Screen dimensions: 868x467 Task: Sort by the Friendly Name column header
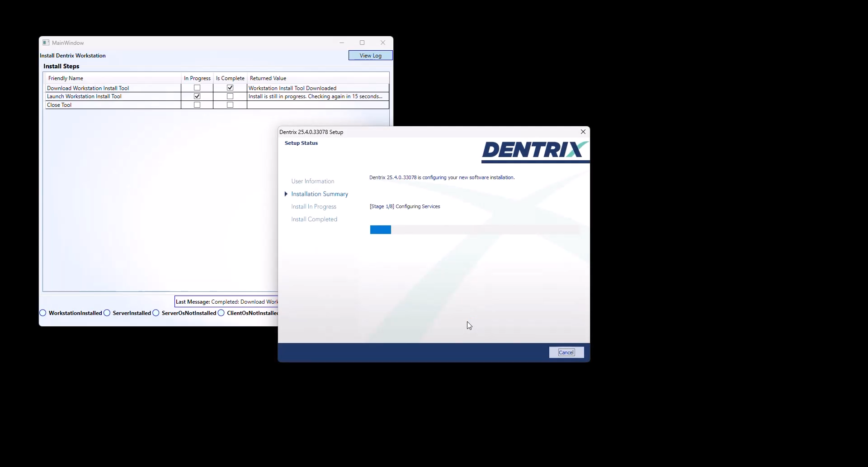click(x=66, y=78)
